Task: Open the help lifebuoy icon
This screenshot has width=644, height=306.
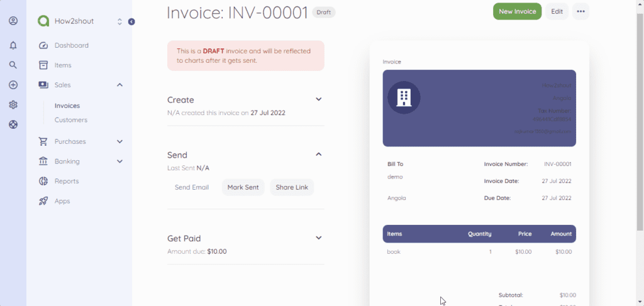Action: pyautogui.click(x=13, y=124)
